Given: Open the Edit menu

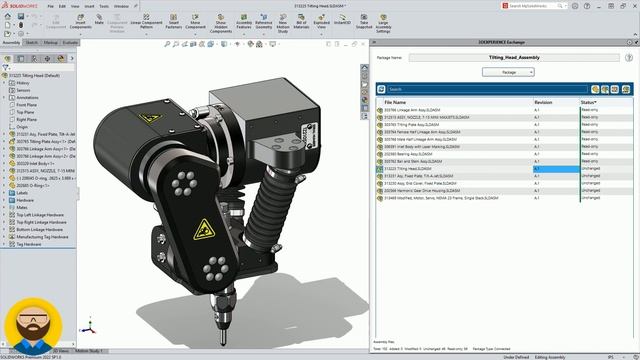Looking at the screenshot, I should tap(62, 6).
